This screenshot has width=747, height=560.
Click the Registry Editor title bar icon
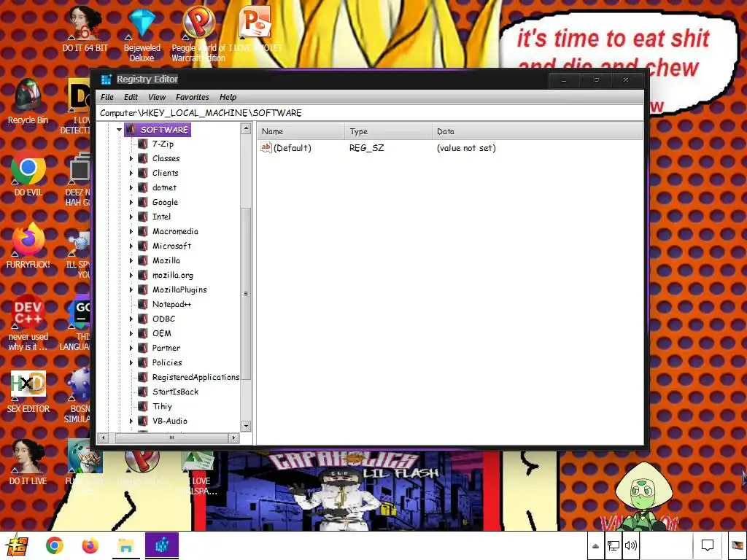[x=107, y=79]
